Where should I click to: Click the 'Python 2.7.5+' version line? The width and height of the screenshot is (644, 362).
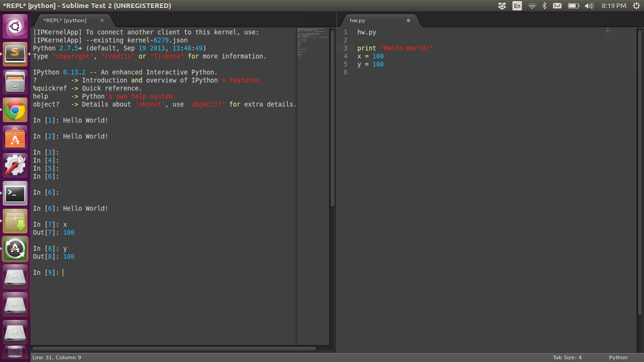[x=120, y=48]
